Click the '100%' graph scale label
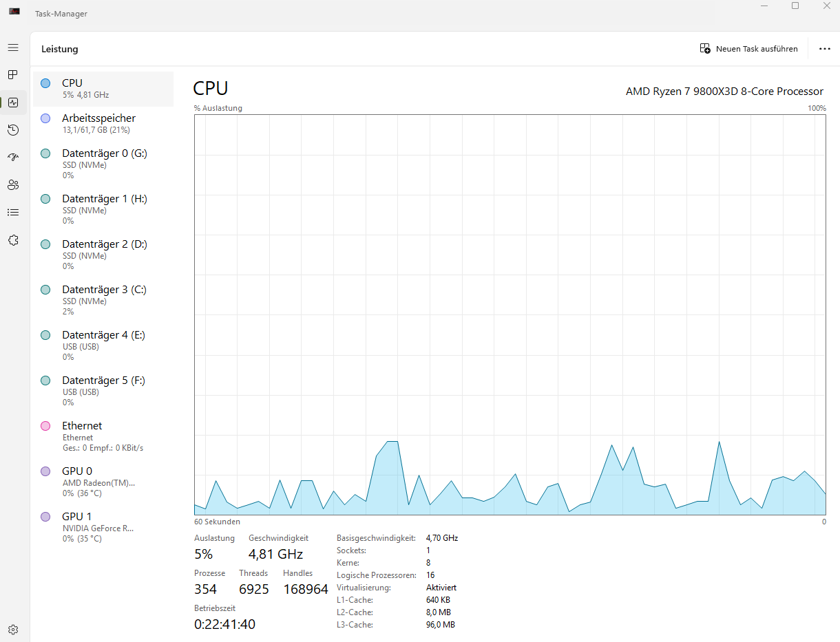 click(817, 109)
